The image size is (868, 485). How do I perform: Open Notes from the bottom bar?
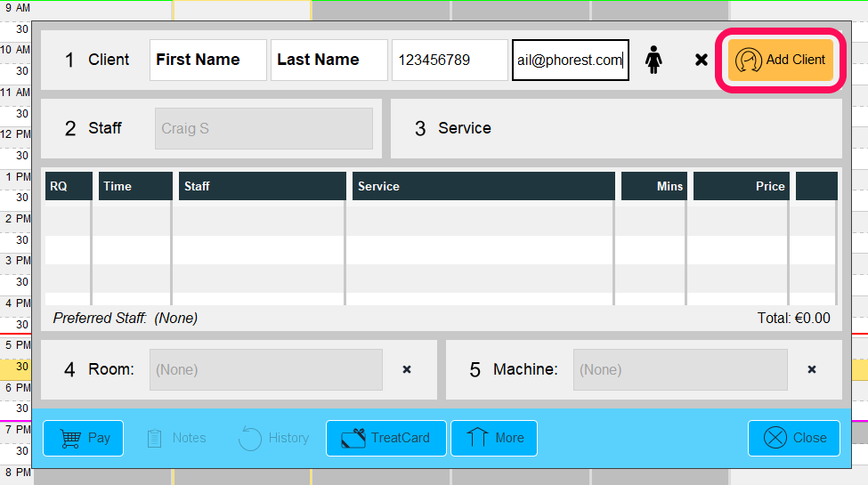tap(176, 438)
